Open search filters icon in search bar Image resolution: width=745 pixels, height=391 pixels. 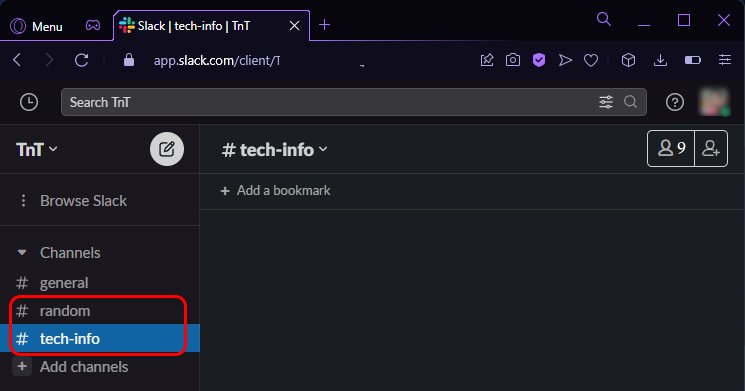(x=606, y=102)
